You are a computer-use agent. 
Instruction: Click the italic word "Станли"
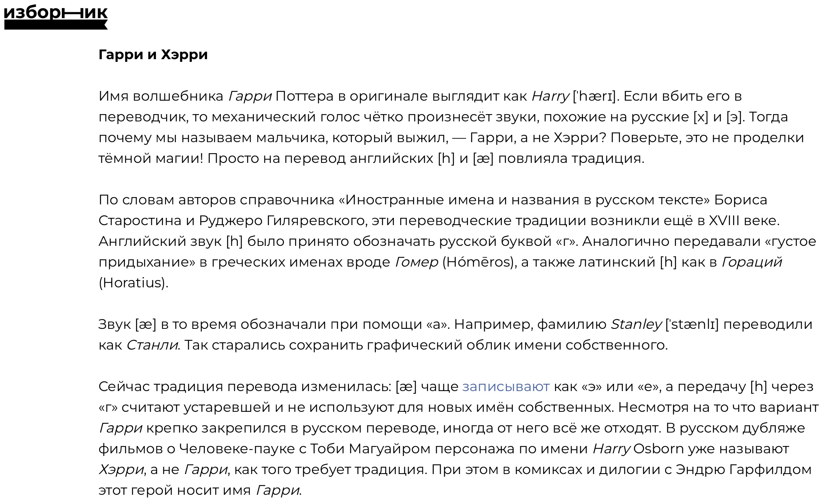tap(152, 345)
